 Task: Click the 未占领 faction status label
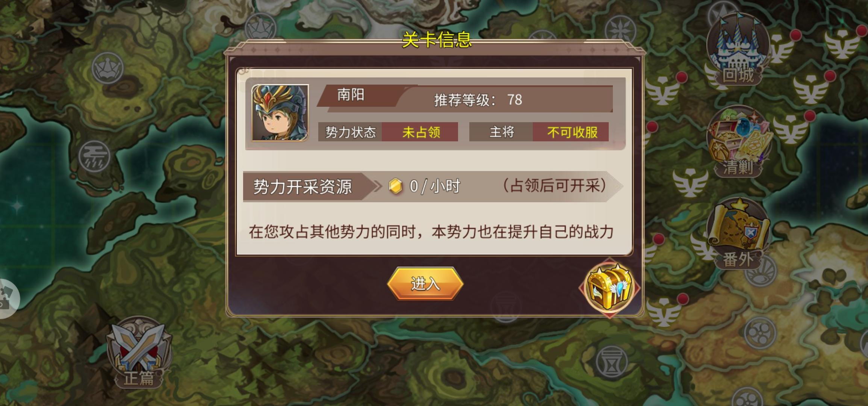pos(420,132)
